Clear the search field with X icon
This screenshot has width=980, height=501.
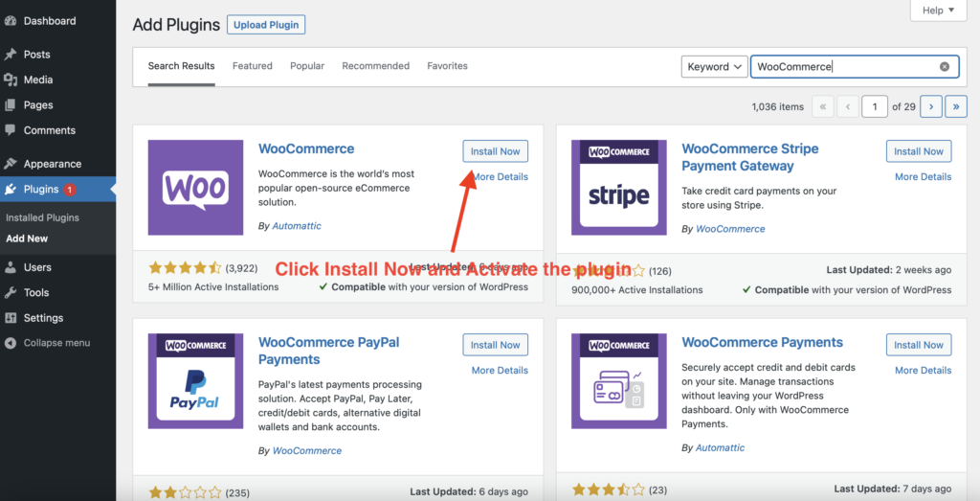[945, 67]
